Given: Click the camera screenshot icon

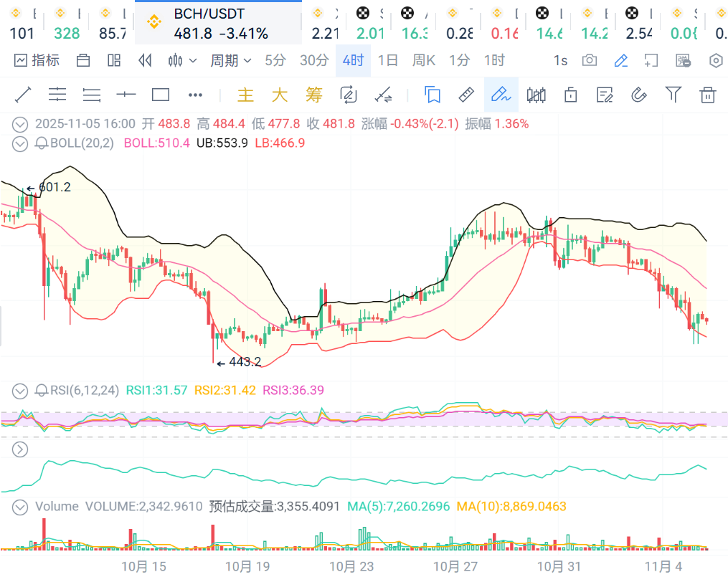Looking at the screenshot, I should [x=590, y=61].
